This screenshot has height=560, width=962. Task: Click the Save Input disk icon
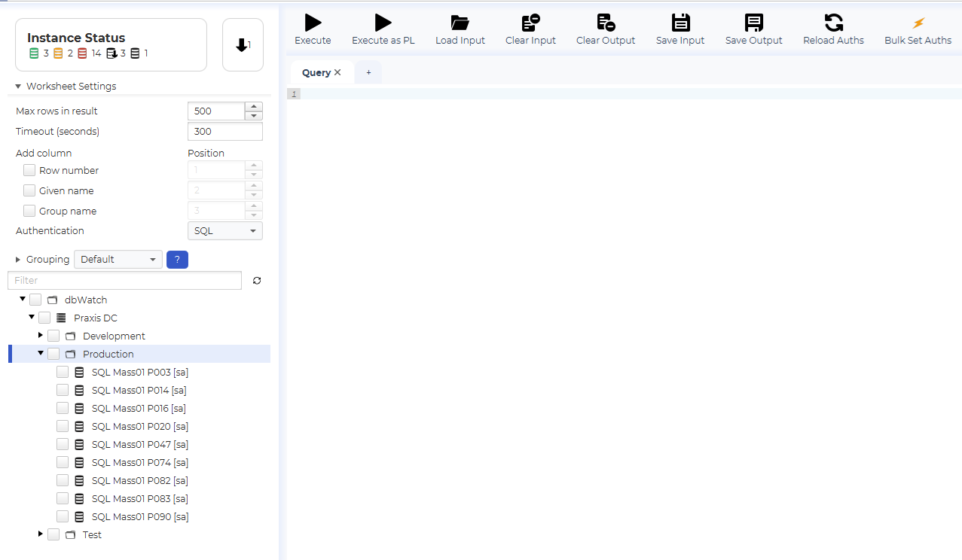[x=680, y=23]
